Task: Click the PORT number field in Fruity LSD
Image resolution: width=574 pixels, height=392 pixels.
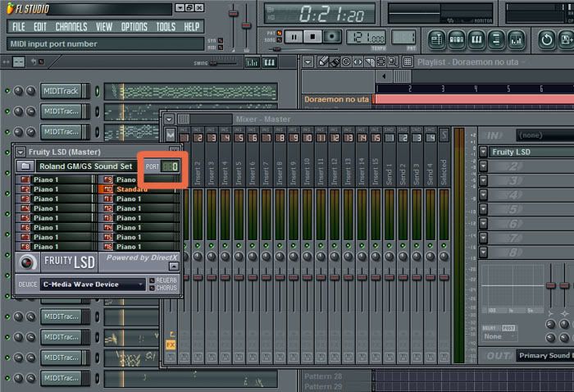Action: tap(170, 166)
